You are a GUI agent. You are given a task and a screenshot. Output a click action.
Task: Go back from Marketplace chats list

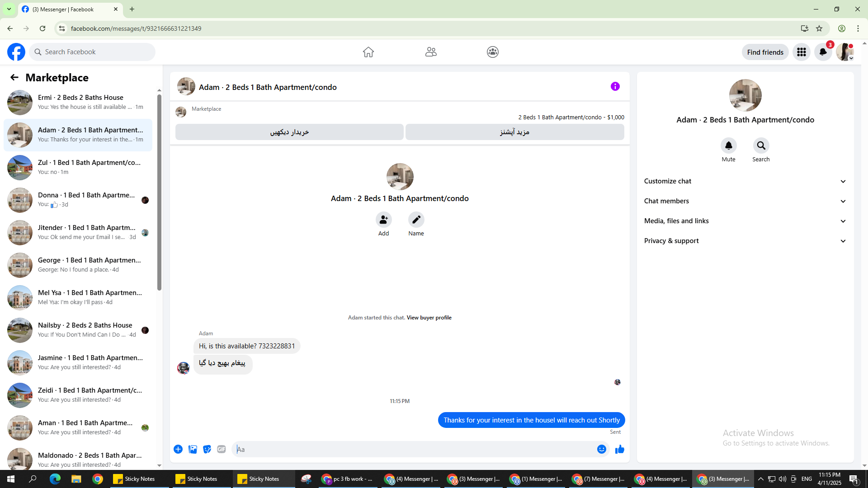(x=14, y=78)
